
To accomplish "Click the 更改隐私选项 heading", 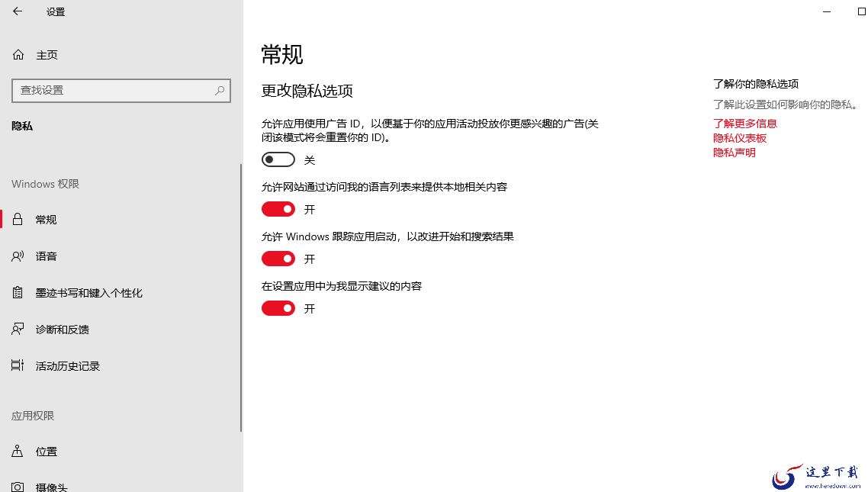I will click(x=307, y=91).
